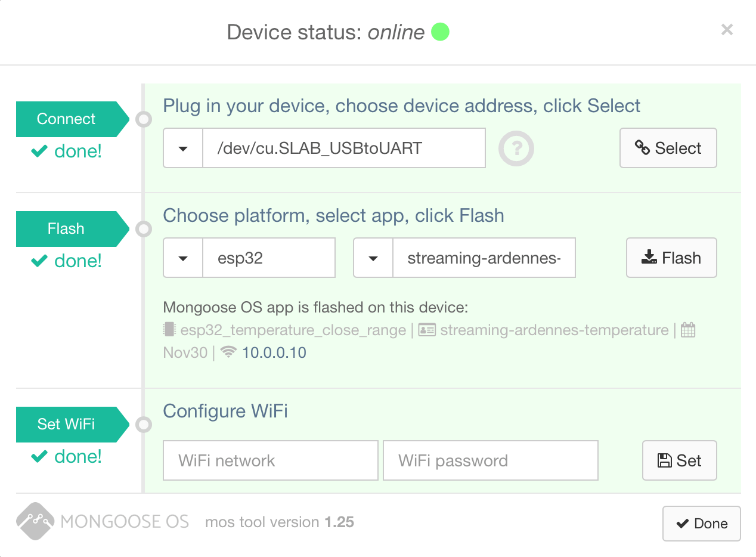
Task: Click the question mark help icon
Action: [x=516, y=148]
